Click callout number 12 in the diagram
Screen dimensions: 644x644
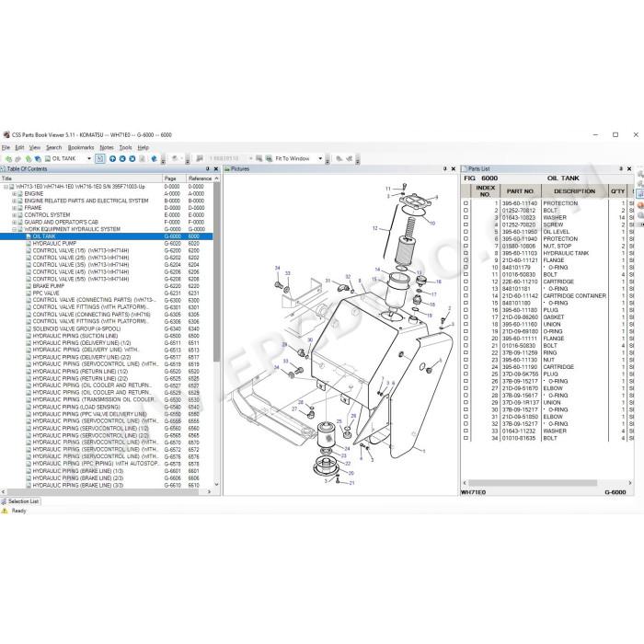[374, 228]
